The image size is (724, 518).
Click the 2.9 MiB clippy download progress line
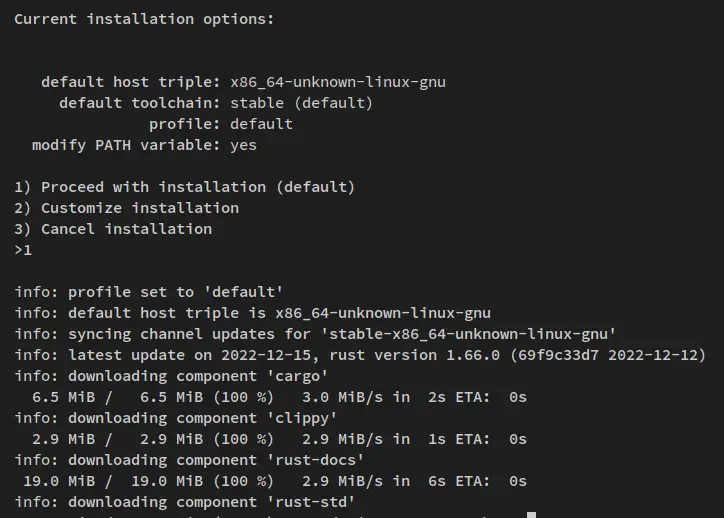(270, 439)
